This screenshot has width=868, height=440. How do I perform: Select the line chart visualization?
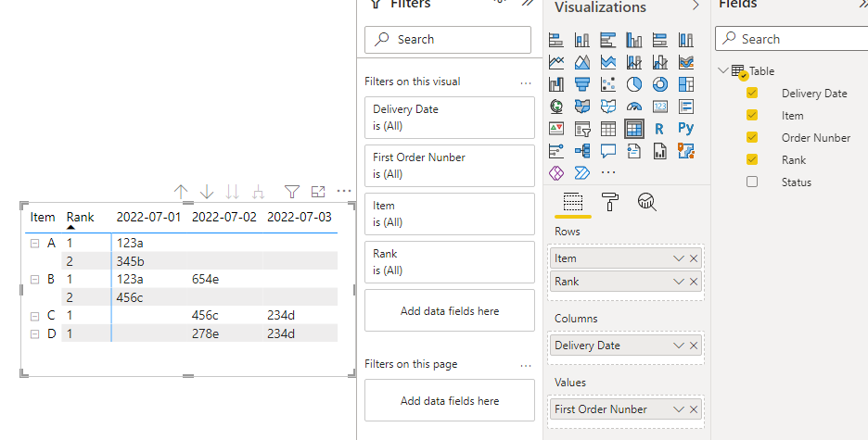(x=555, y=62)
